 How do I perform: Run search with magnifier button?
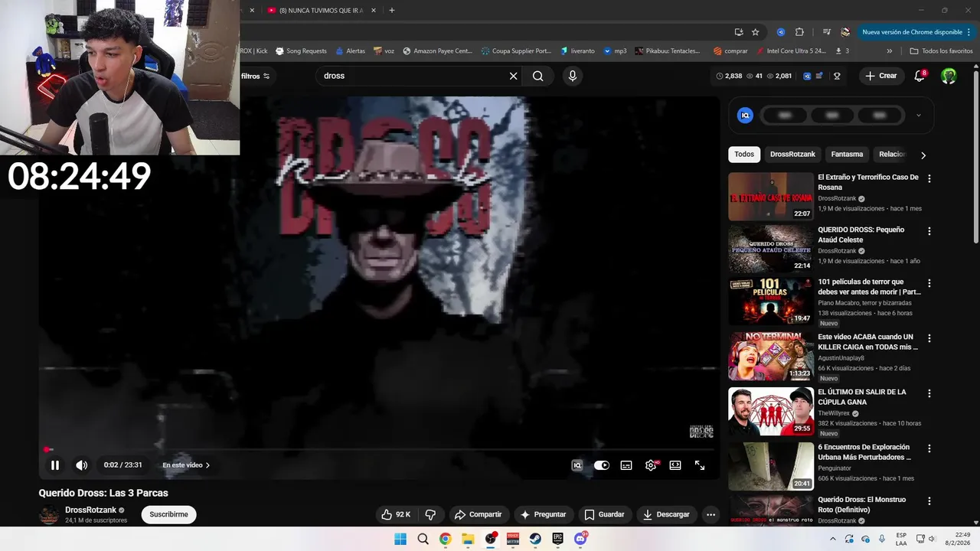coord(538,76)
